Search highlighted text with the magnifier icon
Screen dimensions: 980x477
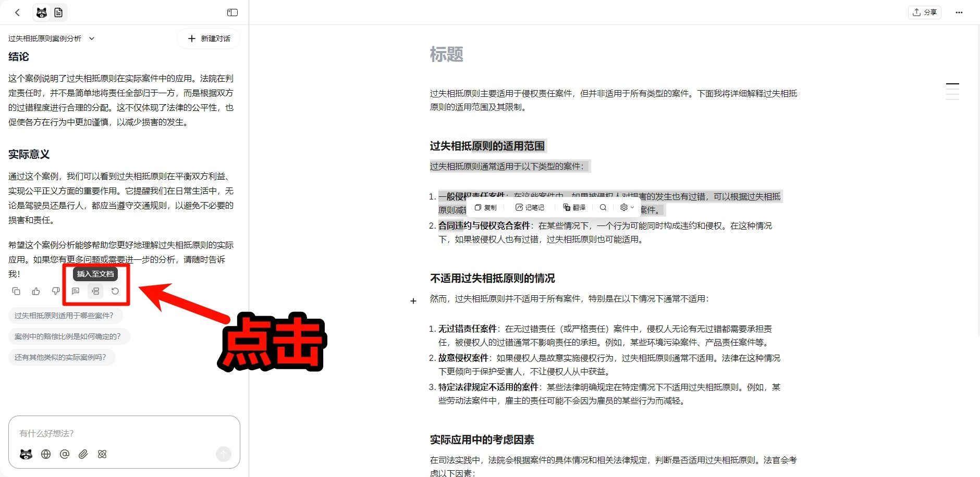tap(603, 207)
